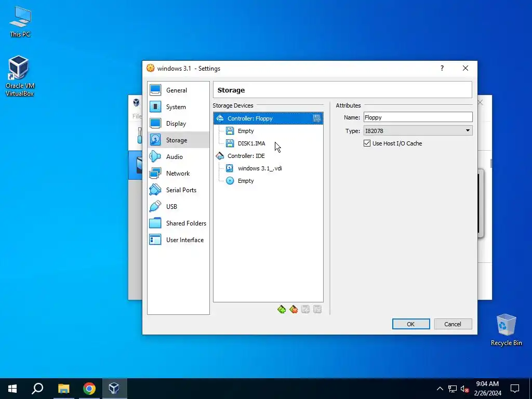The height and width of the screenshot is (399, 532).
Task: Click the greyed Add Attachment icon
Action: (305, 310)
